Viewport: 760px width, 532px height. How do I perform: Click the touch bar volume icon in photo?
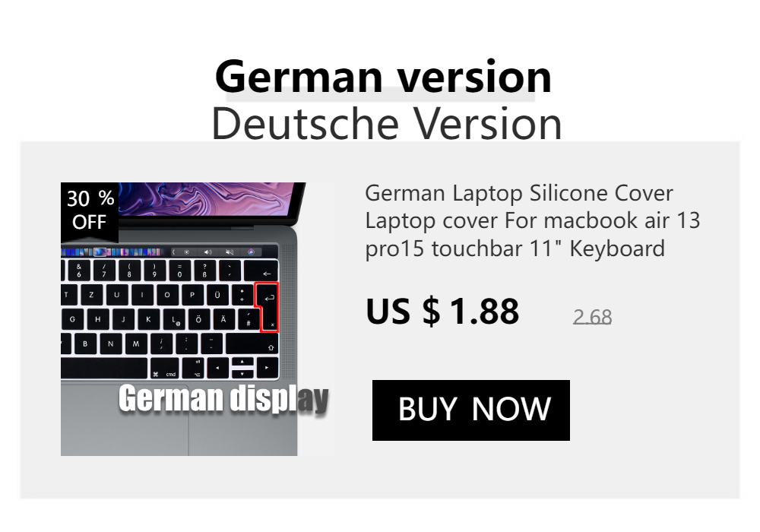[x=208, y=252]
